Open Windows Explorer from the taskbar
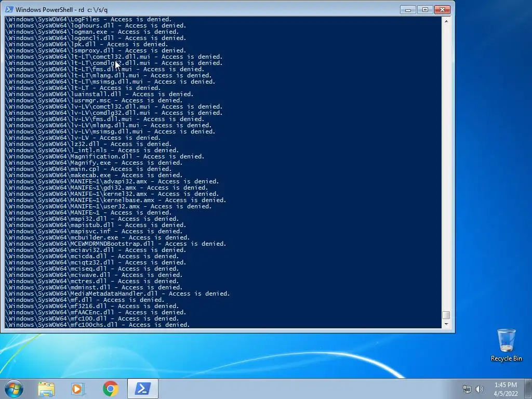 46,389
